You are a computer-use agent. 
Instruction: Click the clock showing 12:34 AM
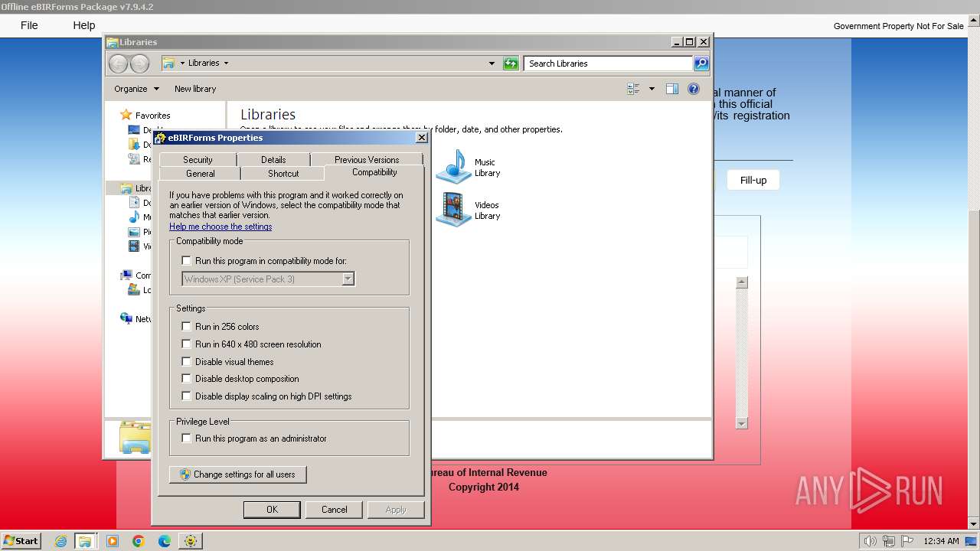point(941,541)
